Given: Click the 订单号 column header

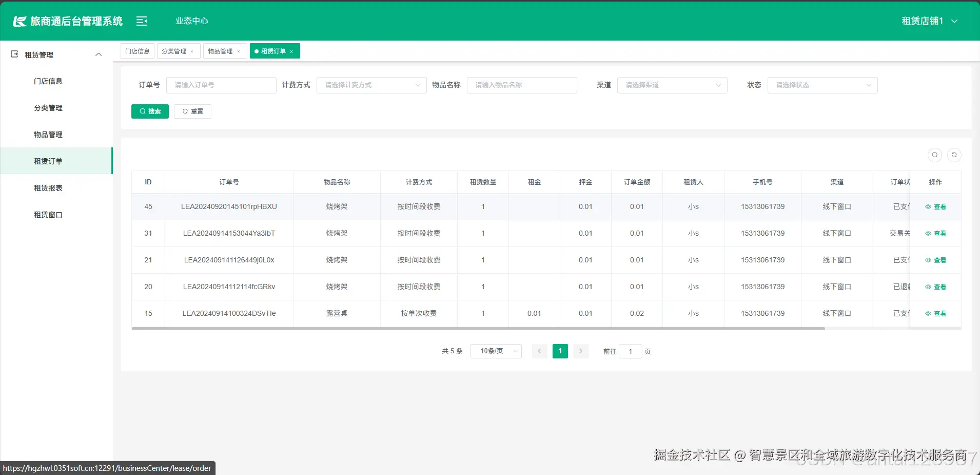Looking at the screenshot, I should [x=229, y=182].
